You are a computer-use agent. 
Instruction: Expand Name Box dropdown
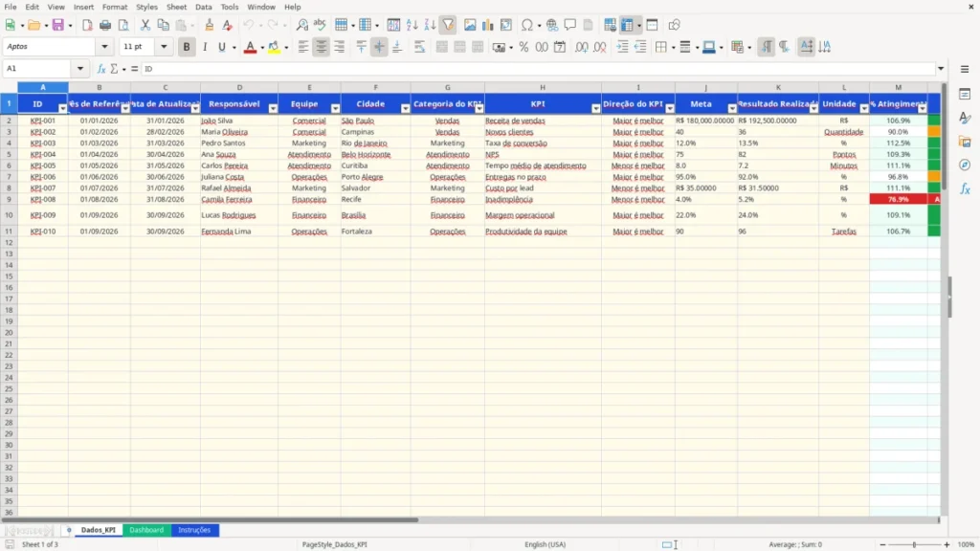80,68
